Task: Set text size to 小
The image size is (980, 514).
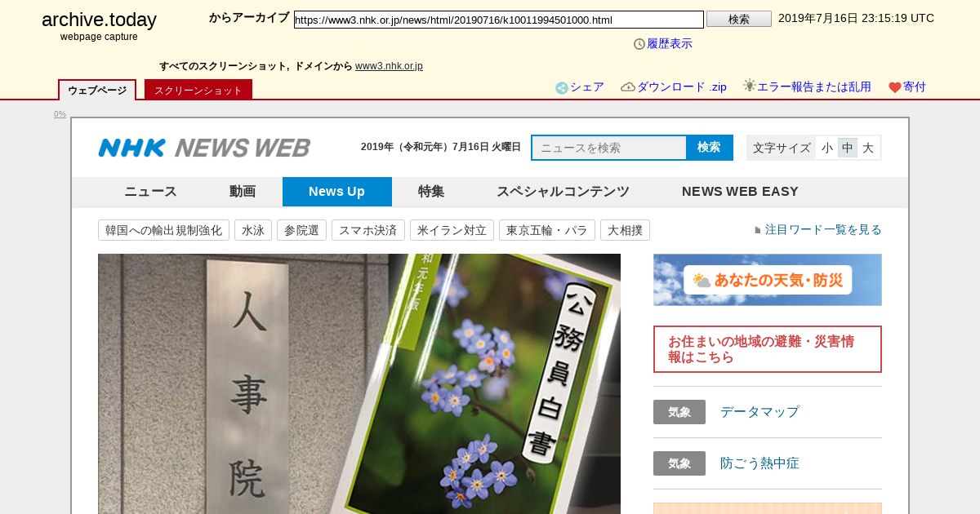Action: pyautogui.click(x=827, y=148)
